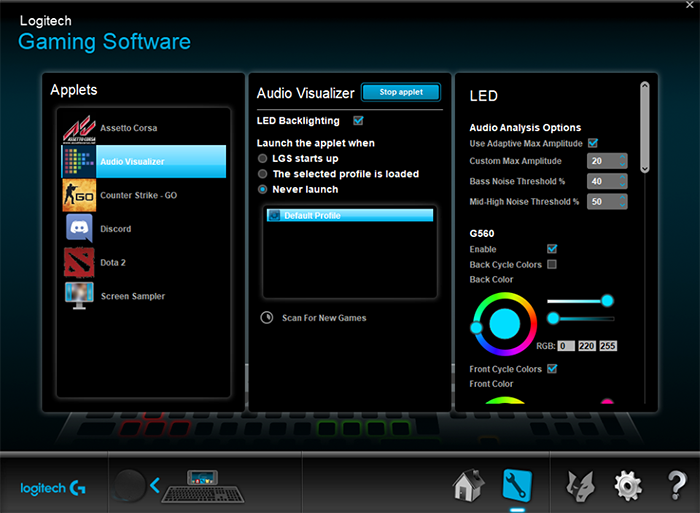Image resolution: width=700 pixels, height=513 pixels.
Task: Open the ARX control wolf-head icon
Action: click(580, 486)
